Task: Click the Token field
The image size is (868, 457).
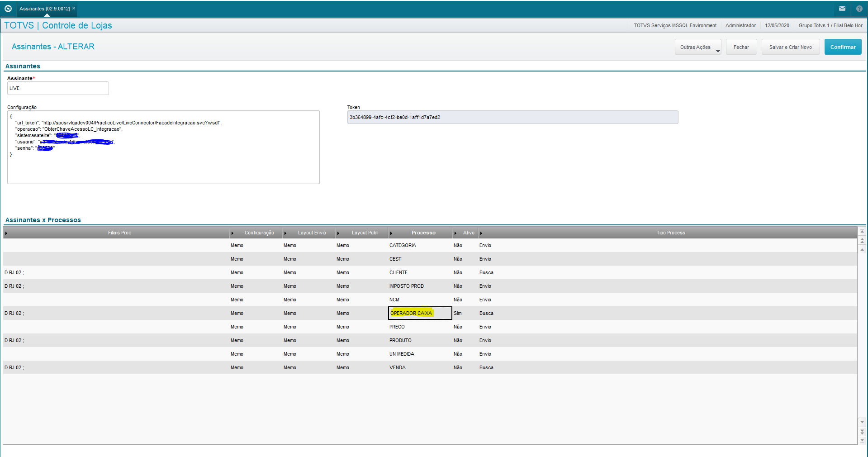Action: click(512, 117)
